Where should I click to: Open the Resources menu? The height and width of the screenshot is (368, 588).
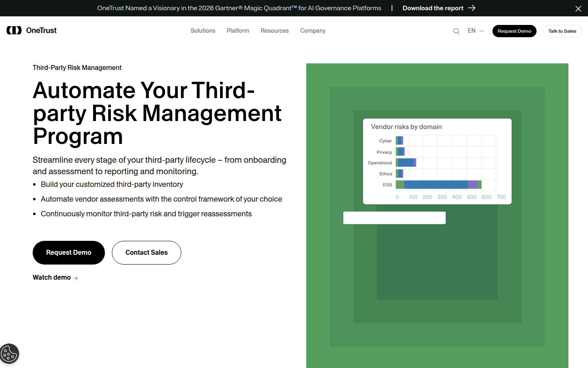click(275, 31)
